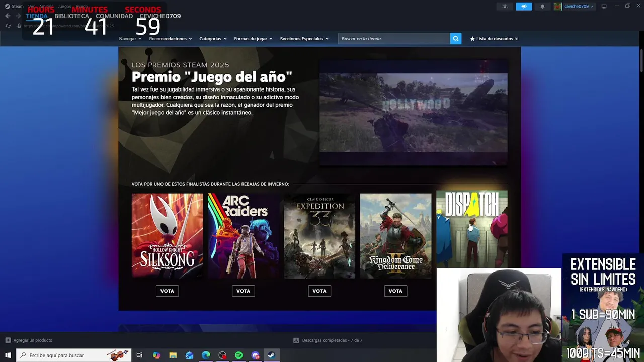Image resolution: width=644 pixels, height=362 pixels.
Task: Switch to Big Picture mode via monitor icon
Action: point(604,6)
